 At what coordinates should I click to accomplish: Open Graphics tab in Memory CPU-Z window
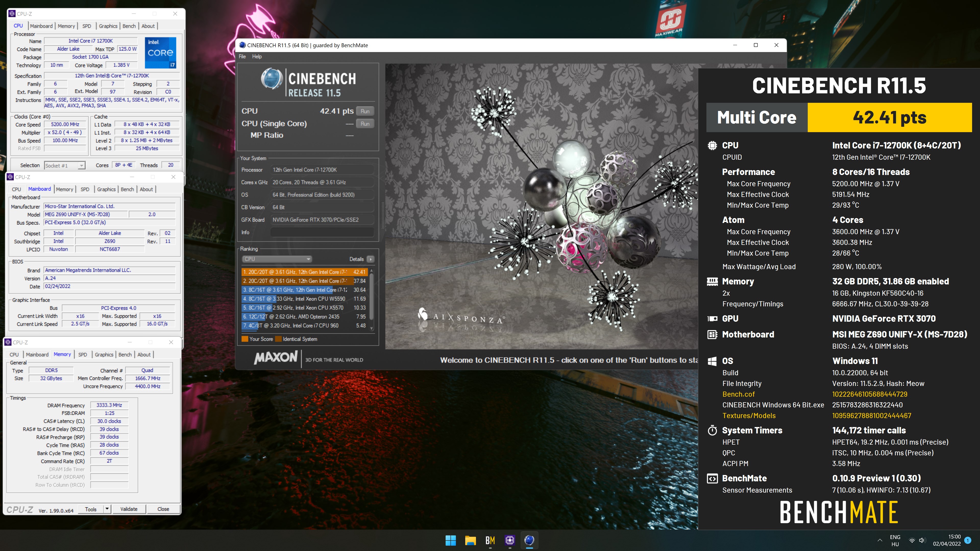point(104,354)
